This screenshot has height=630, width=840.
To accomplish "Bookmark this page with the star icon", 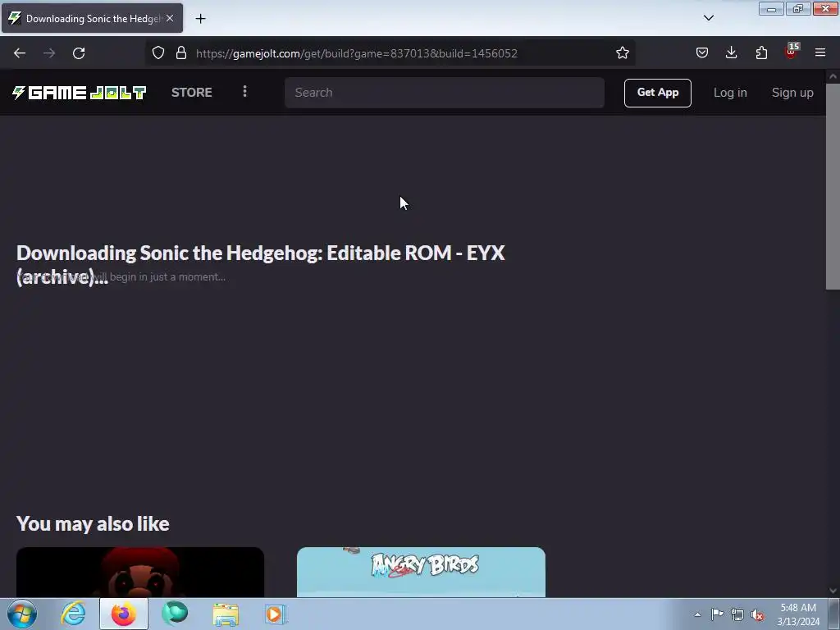I will tap(622, 53).
